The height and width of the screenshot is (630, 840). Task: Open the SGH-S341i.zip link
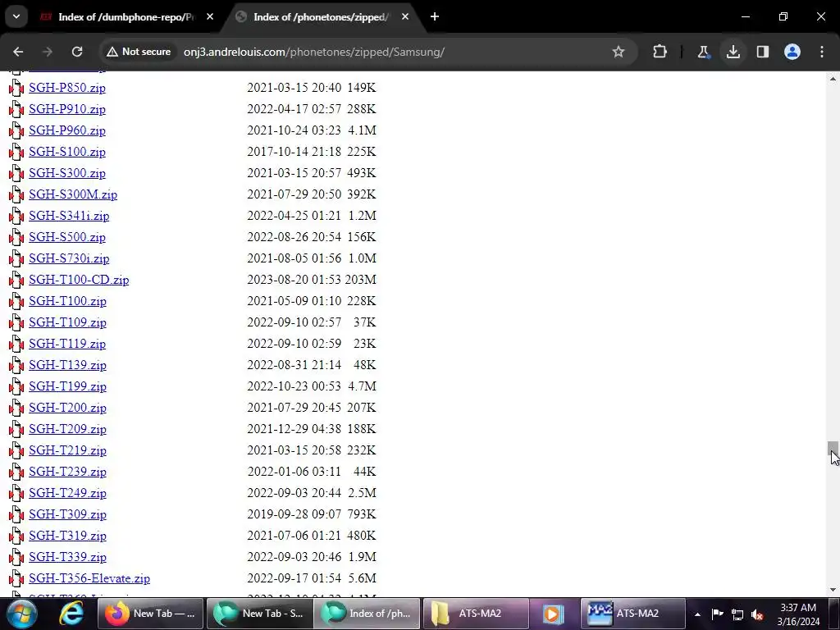pos(69,216)
